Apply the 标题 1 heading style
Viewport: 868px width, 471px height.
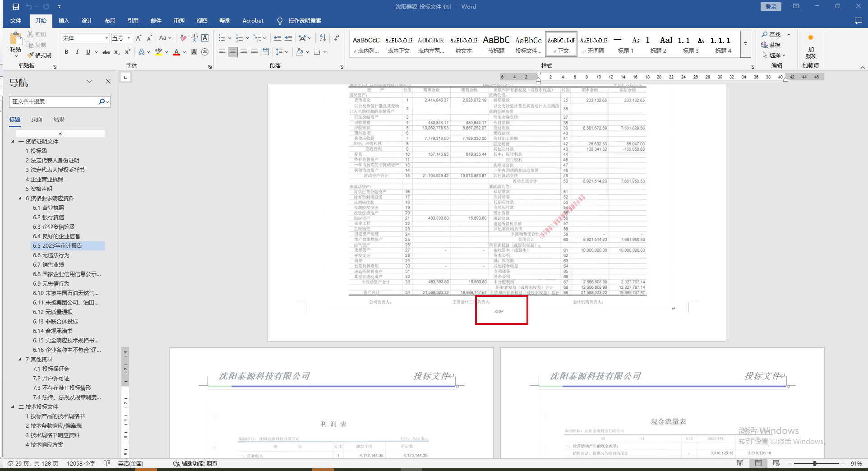pos(626,44)
